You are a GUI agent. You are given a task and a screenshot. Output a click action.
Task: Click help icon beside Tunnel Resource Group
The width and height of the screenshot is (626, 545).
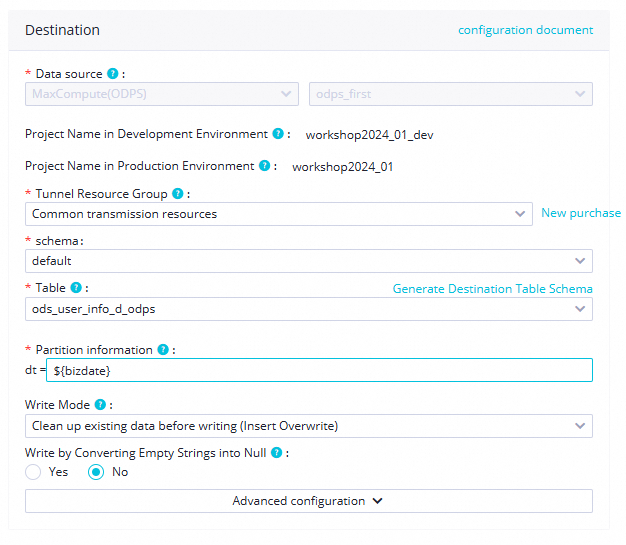(177, 194)
